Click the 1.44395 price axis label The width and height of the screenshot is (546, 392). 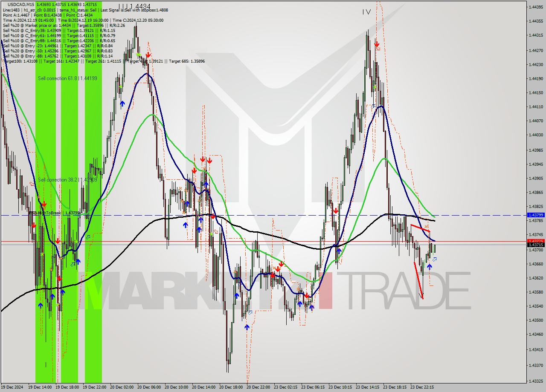536,7
